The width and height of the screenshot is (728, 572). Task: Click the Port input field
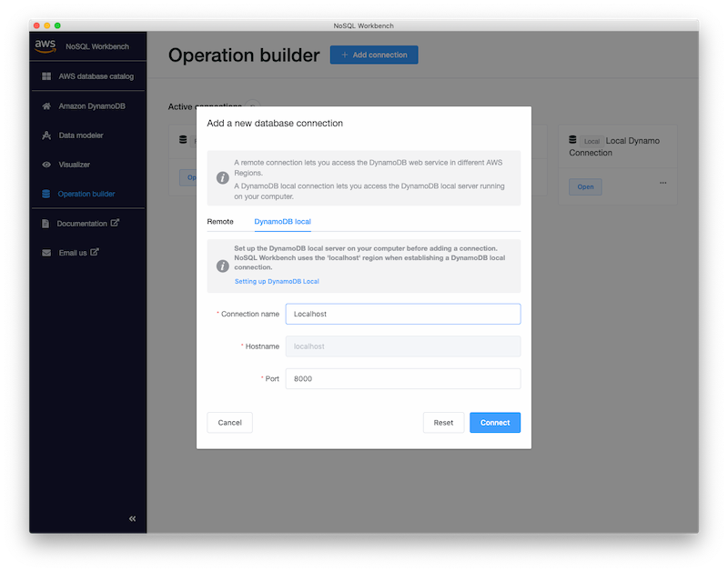click(x=403, y=379)
